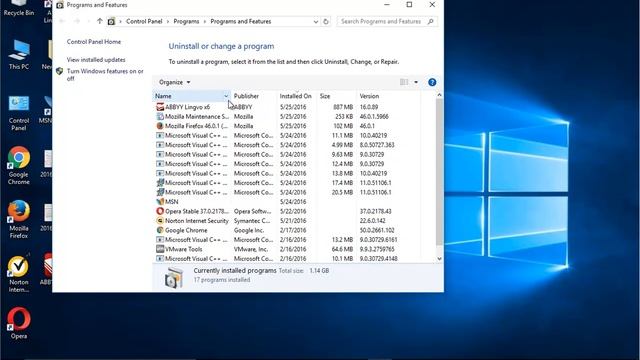
Task: Click Opera Software publisher cell
Action: tap(252, 211)
